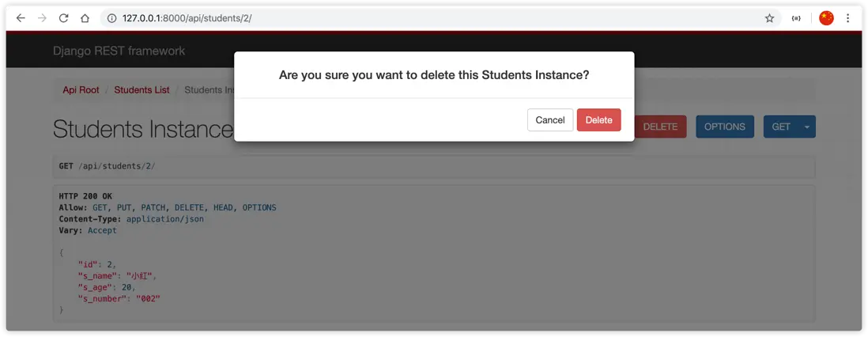Expand the GET format dropdown arrow
The width and height of the screenshot is (868, 337).
coord(807,127)
